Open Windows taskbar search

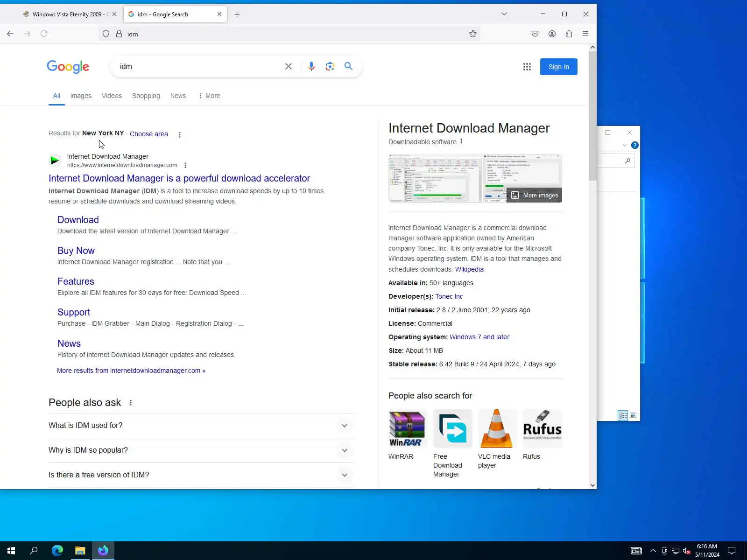(34, 551)
